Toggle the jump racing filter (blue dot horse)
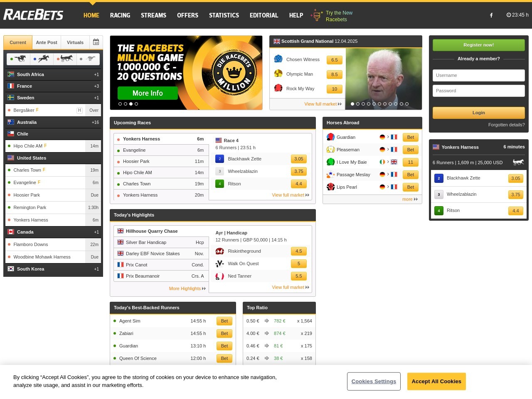This screenshot has width=532, height=399. [42, 59]
